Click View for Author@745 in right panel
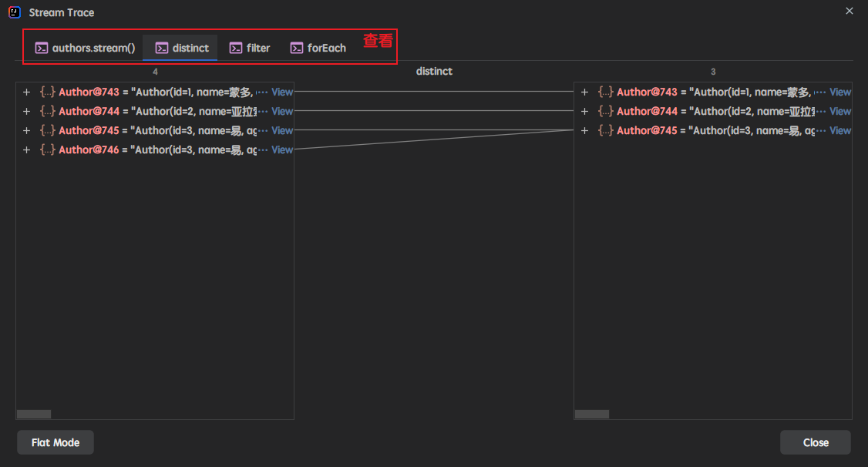This screenshot has height=467, width=868. (x=839, y=129)
